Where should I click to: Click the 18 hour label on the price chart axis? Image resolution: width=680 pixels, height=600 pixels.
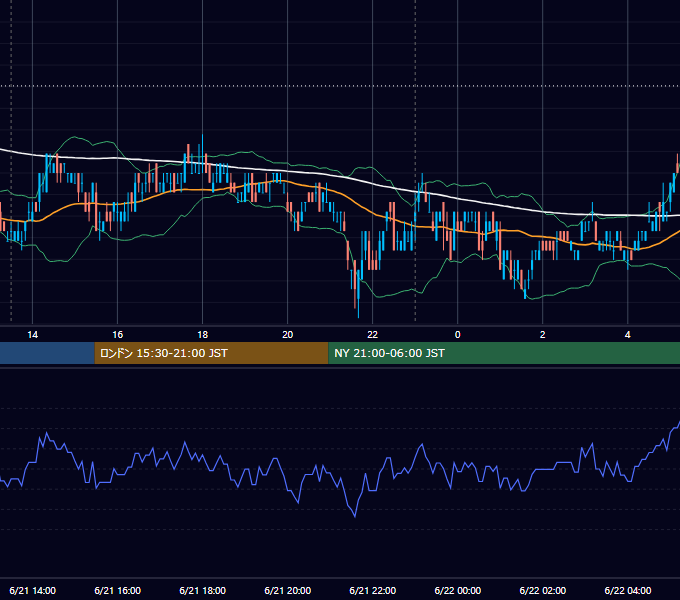[x=203, y=335]
